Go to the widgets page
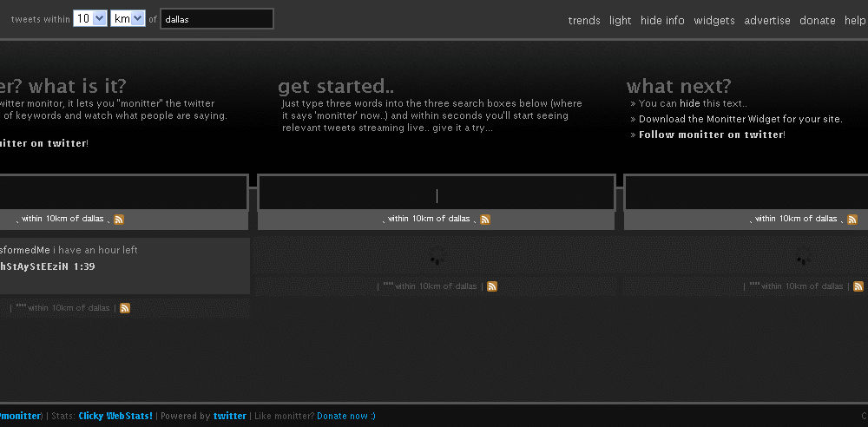Viewport: 868px width, 427px height. [713, 21]
